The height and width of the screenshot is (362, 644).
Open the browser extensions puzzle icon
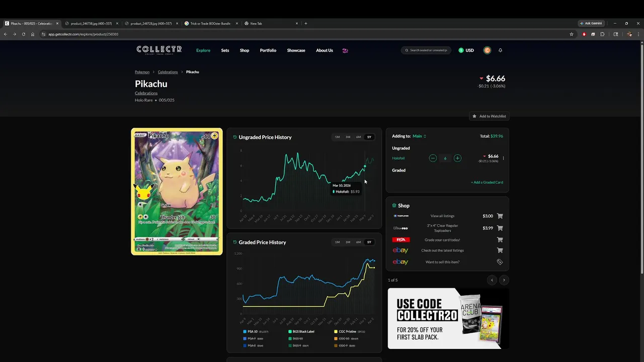point(602,34)
